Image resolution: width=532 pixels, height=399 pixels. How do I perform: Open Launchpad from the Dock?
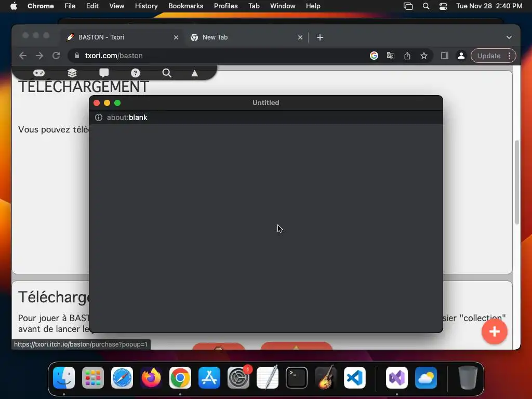(93, 378)
